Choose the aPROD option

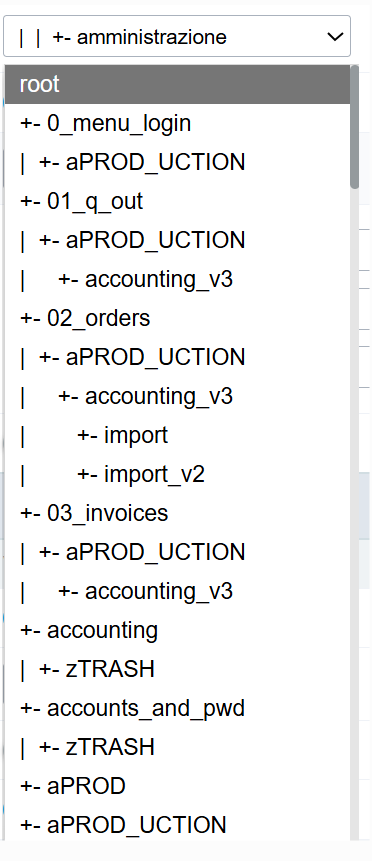177,786
